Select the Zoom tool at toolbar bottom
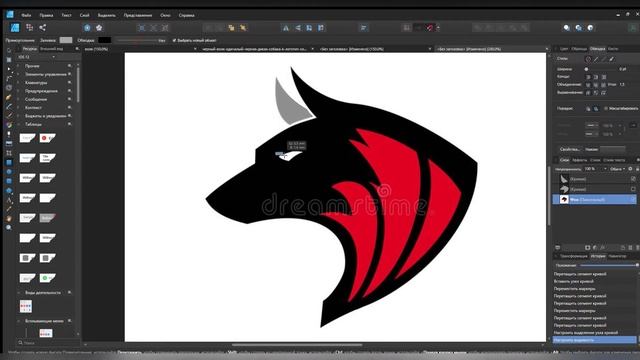The width and height of the screenshot is (640, 360). [9, 227]
